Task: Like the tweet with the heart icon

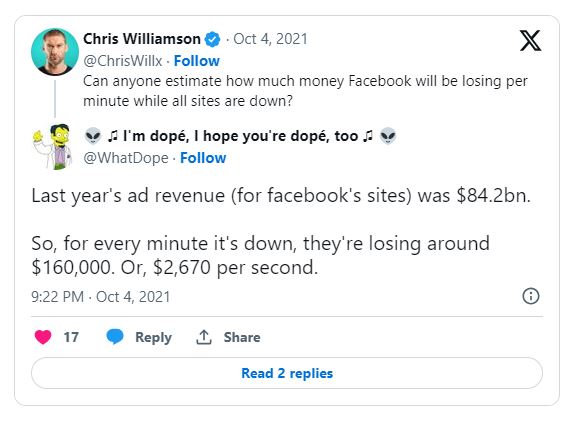Action: (43, 337)
